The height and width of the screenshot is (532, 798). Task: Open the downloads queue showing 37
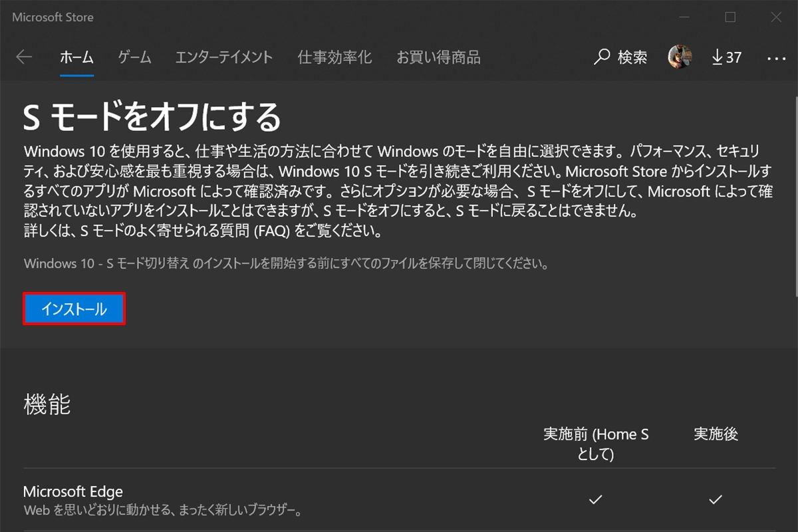726,57
